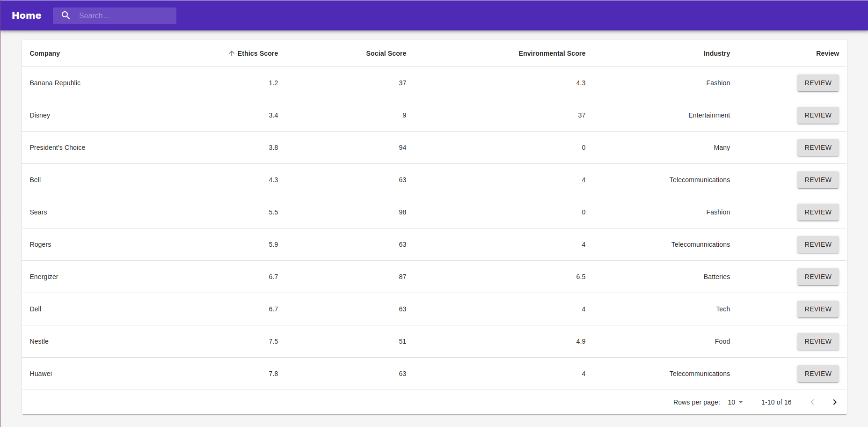Click environmental score 4.9 cell

click(581, 341)
